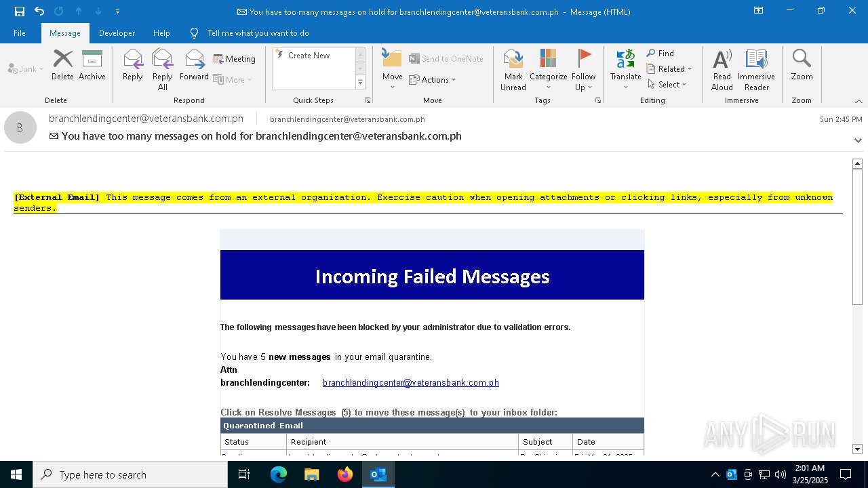868x488 pixels.
Task: Forward this email
Action: click(194, 65)
